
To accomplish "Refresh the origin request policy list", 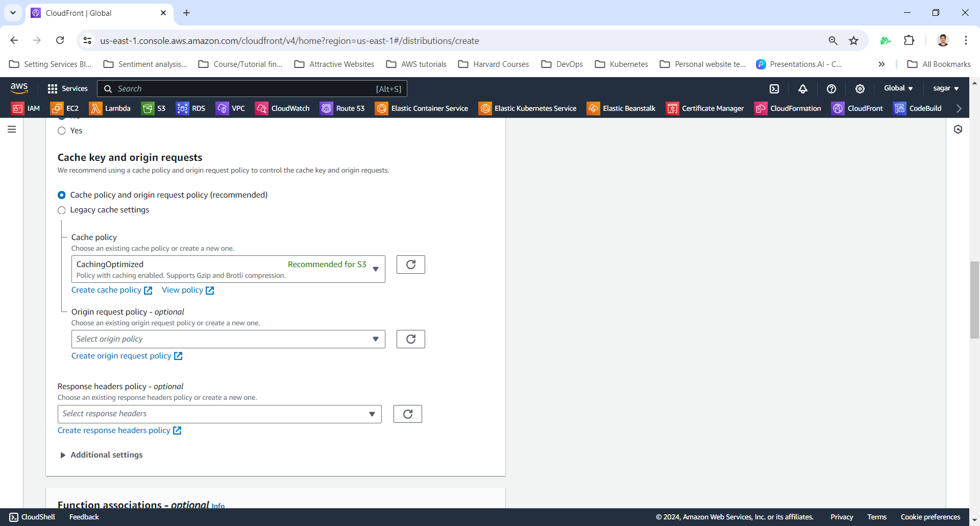I will pyautogui.click(x=410, y=339).
